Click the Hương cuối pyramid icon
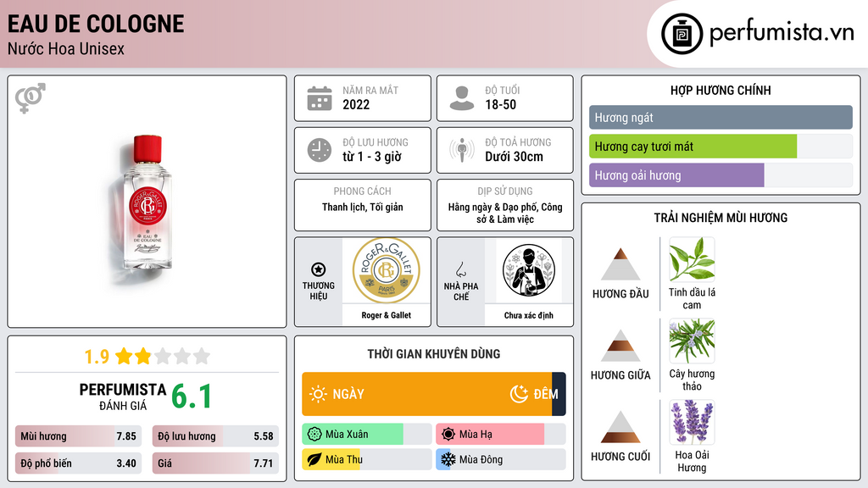 [x=620, y=427]
